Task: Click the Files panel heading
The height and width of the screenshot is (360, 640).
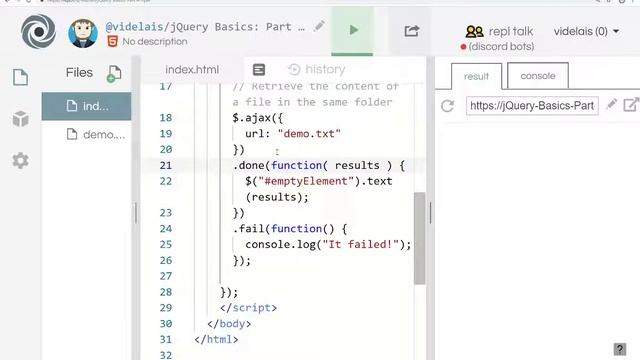Action: [x=79, y=73]
